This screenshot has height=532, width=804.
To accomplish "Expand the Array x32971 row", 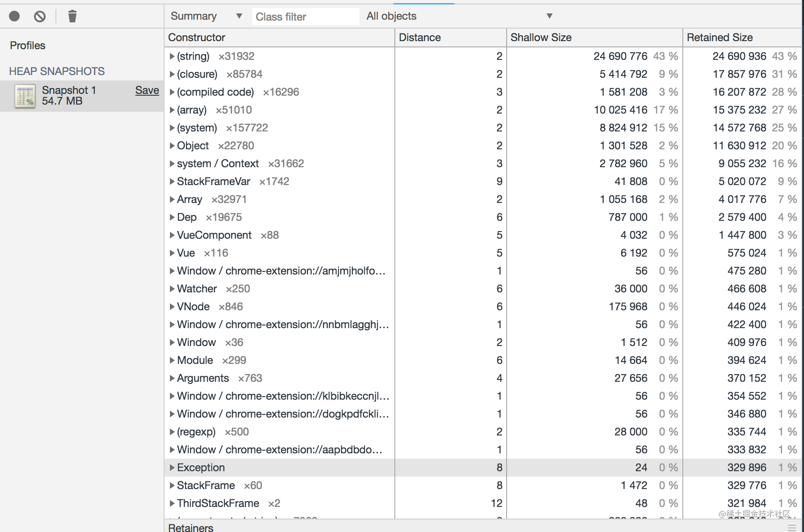I will [x=172, y=199].
